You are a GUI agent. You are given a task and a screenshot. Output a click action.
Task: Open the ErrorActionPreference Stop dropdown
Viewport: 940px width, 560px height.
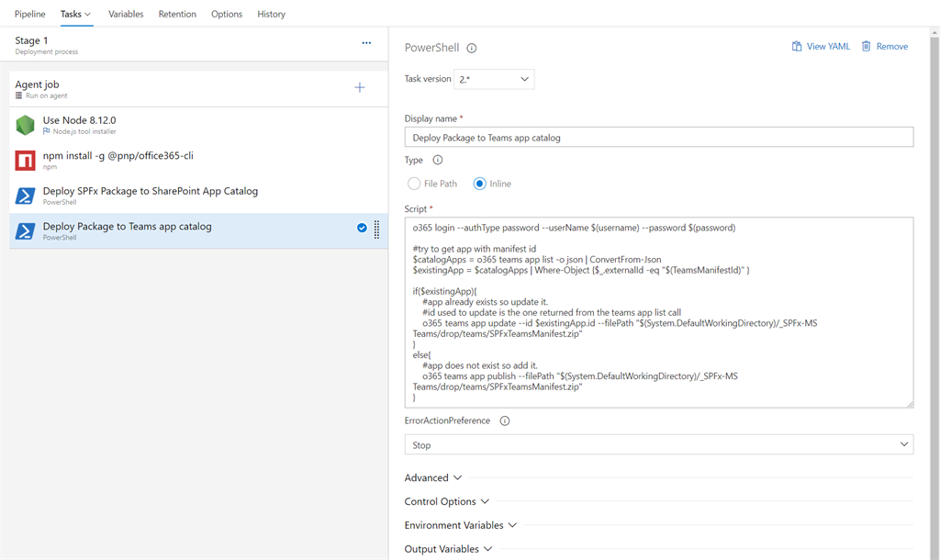pos(659,445)
